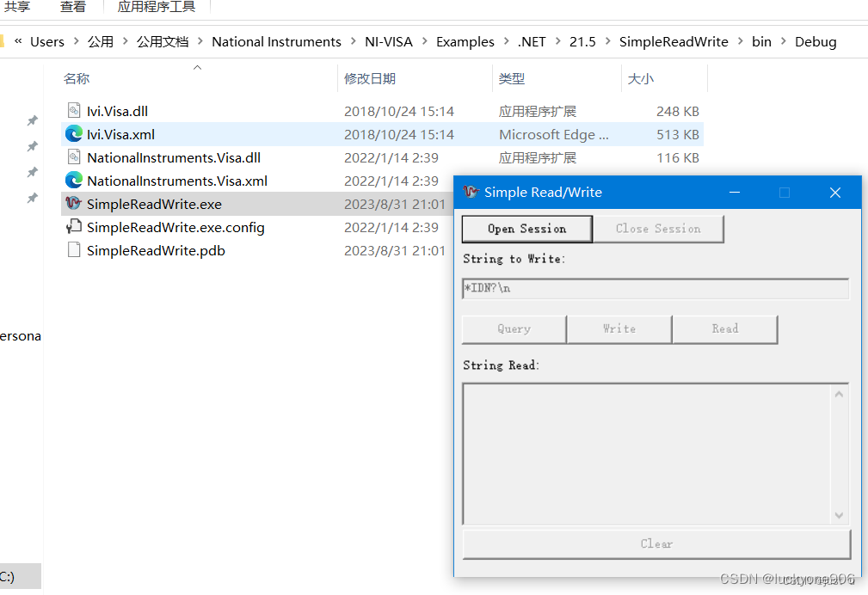This screenshot has height=595, width=868.
Task: Click the Clear button
Action: coord(656,544)
